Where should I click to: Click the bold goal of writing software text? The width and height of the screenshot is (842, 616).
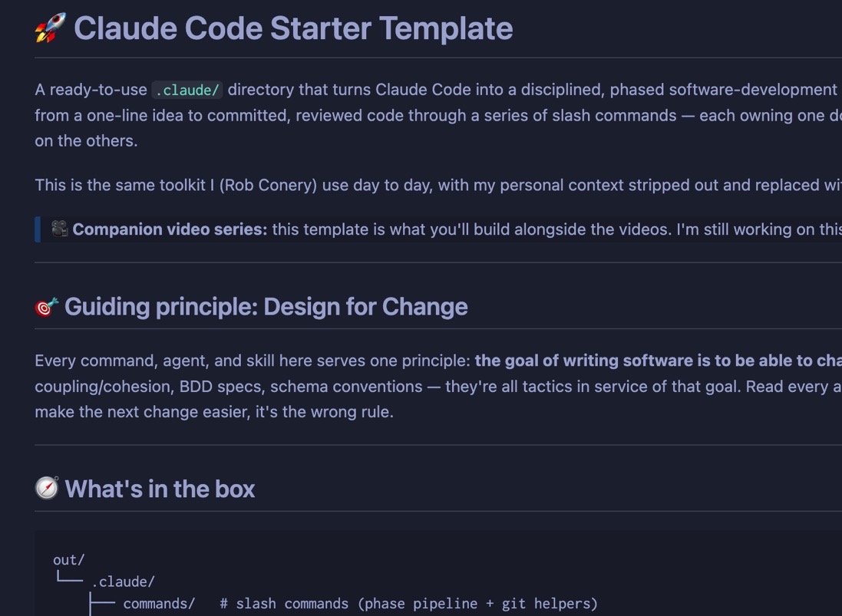coord(659,361)
